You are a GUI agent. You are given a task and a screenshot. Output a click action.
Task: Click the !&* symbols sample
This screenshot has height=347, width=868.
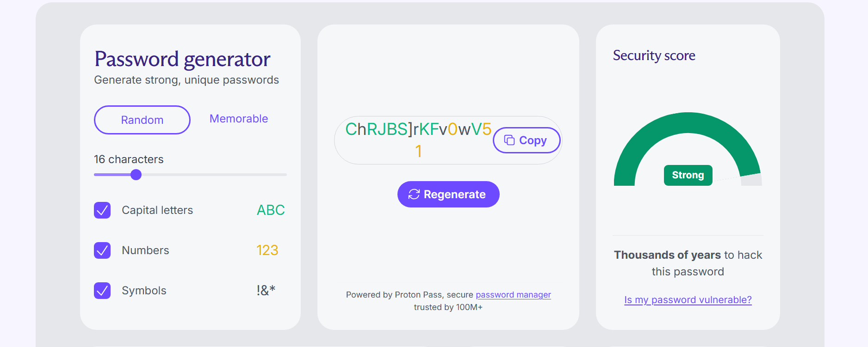pyautogui.click(x=266, y=290)
